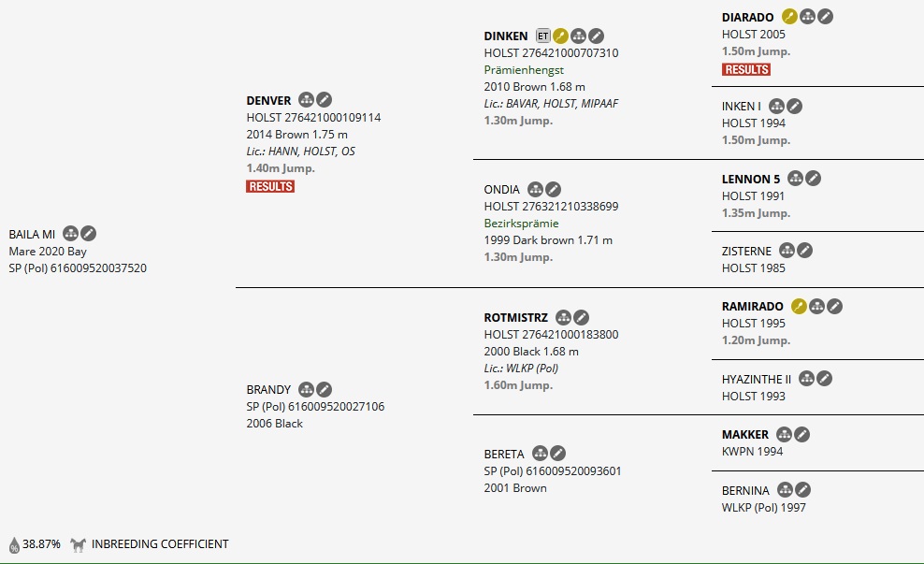This screenshot has height=564, width=924.
Task: Open pedigree tree icon for DIARADO
Action: (807, 17)
